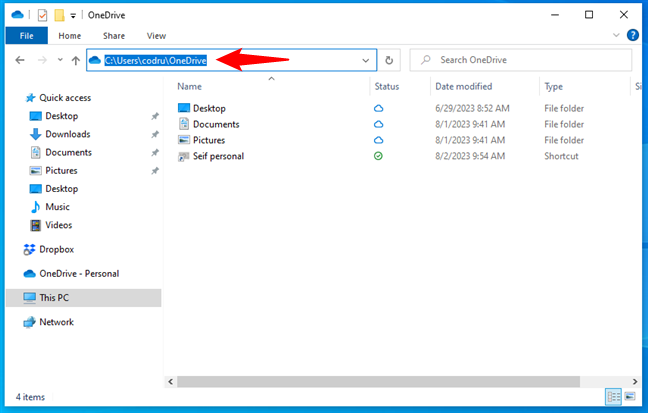Refresh the current OneDrive folder

pos(390,60)
